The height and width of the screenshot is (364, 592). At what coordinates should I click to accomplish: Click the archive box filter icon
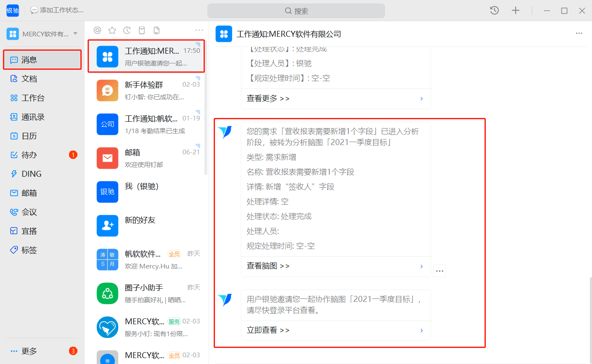142,30
